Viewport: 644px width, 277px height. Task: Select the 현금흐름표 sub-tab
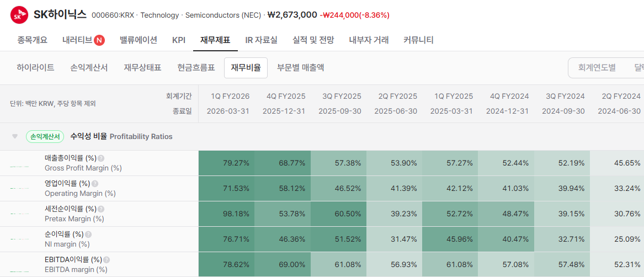(x=196, y=68)
